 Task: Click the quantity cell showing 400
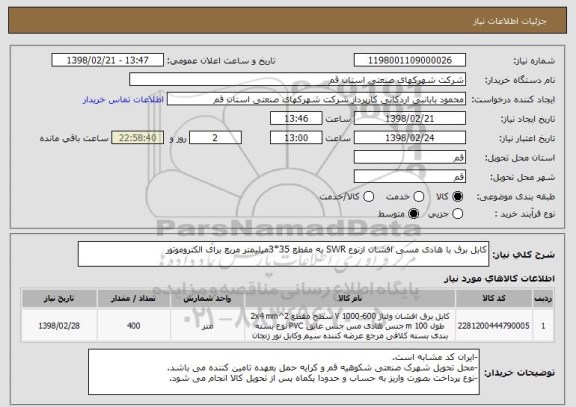click(x=133, y=326)
